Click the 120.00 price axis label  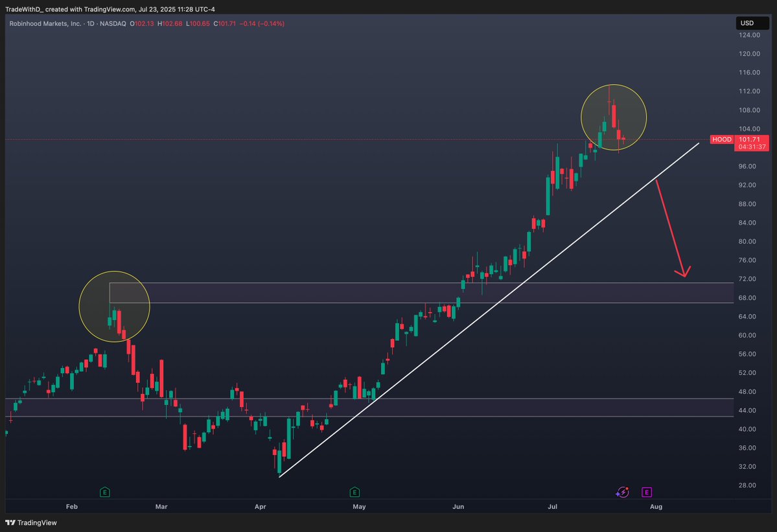click(749, 54)
